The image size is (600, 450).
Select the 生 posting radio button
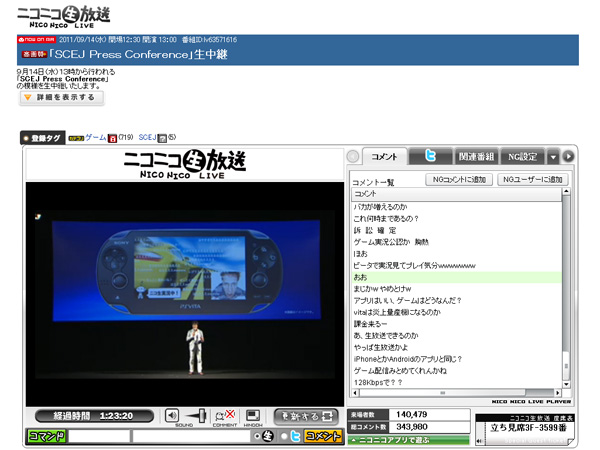pyautogui.click(x=259, y=436)
